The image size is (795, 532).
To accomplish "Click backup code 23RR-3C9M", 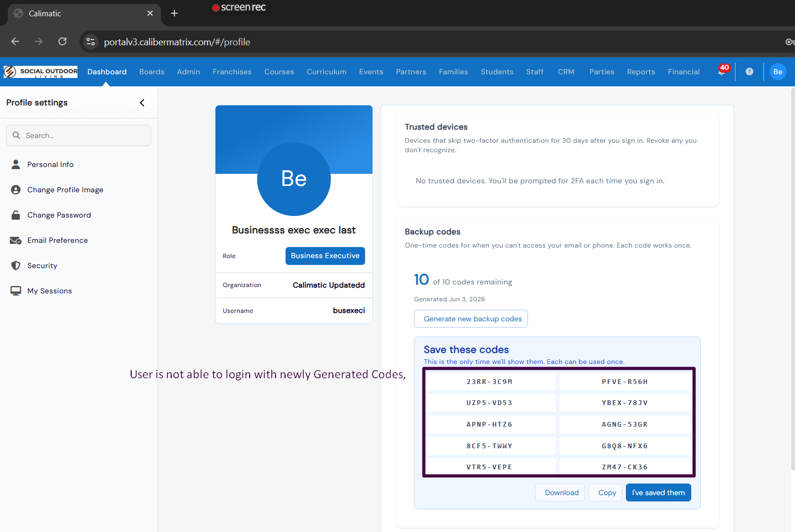I will pos(489,382).
